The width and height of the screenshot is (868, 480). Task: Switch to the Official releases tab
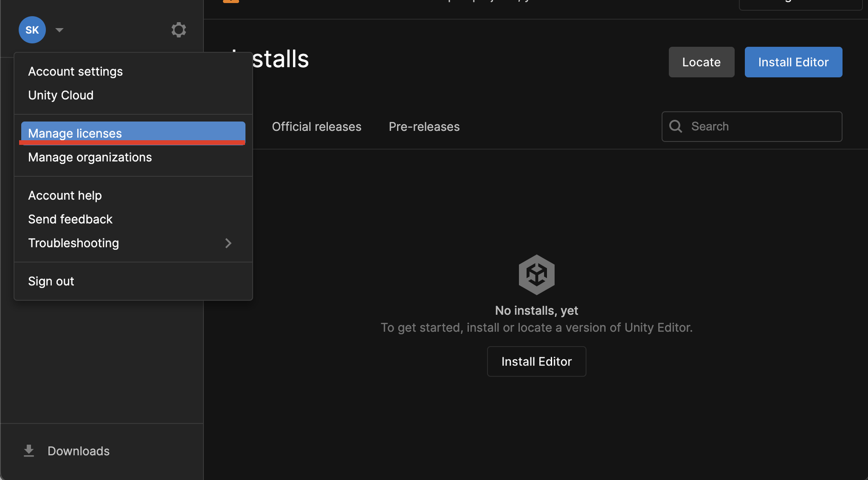pyautogui.click(x=316, y=127)
